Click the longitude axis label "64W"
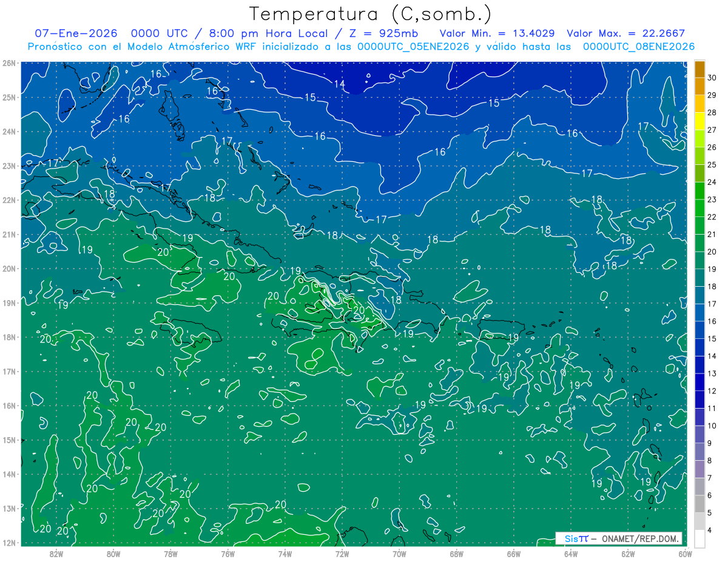The image size is (728, 562). point(571,554)
